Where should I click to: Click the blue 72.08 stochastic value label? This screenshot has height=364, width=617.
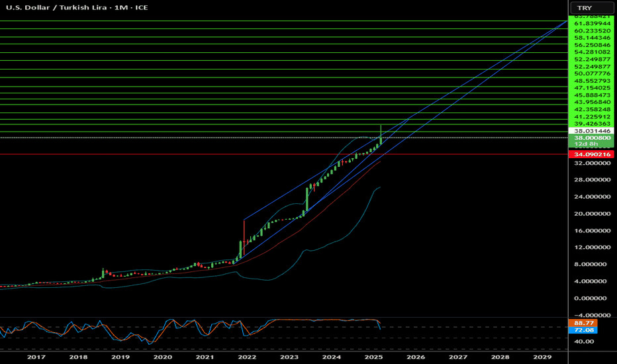tap(583, 330)
